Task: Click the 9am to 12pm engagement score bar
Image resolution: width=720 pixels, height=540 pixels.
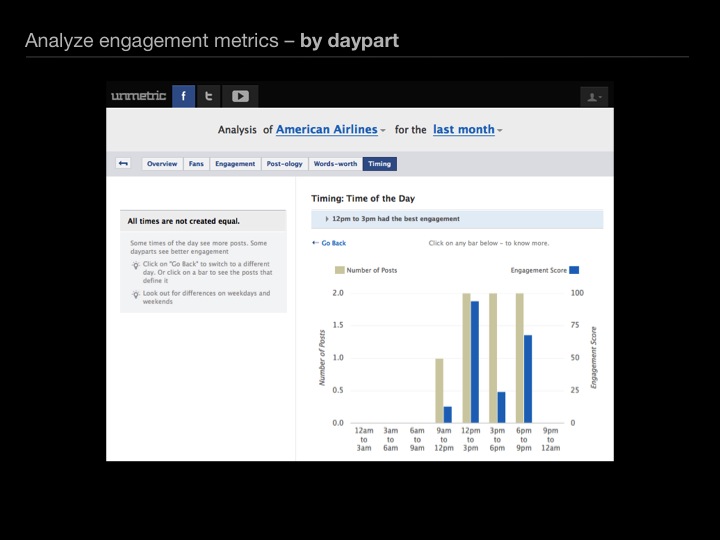Action: [448, 415]
